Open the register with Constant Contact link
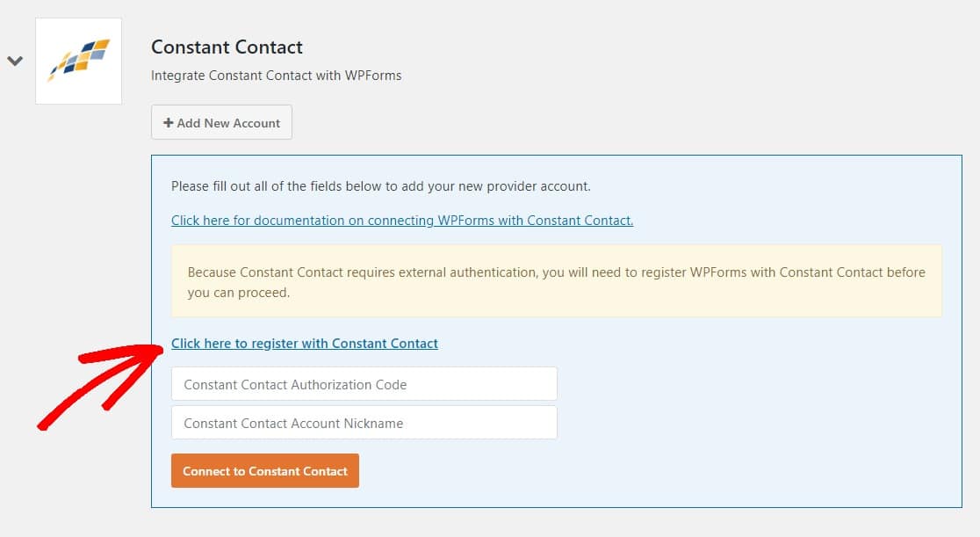Image resolution: width=980 pixels, height=537 pixels. point(305,344)
